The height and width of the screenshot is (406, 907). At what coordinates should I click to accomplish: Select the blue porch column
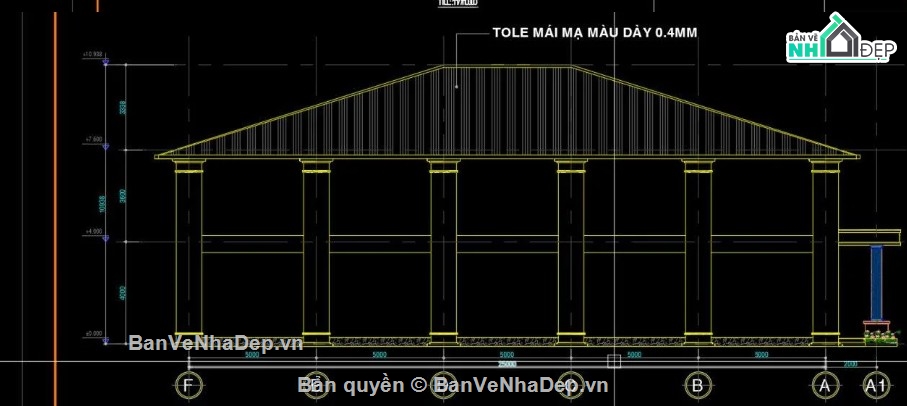(876, 283)
